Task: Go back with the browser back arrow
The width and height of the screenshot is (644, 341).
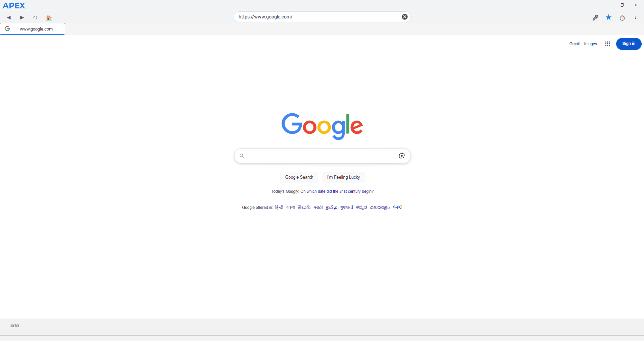Action: point(9,17)
